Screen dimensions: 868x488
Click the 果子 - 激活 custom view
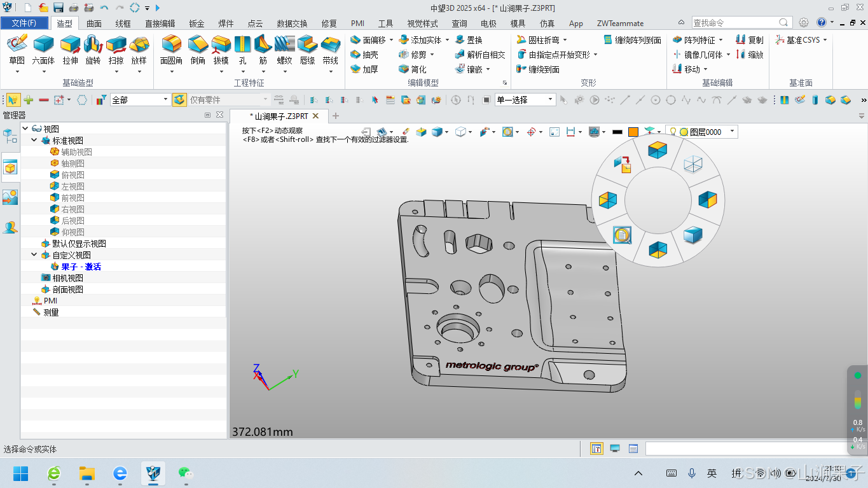pyautogui.click(x=81, y=267)
